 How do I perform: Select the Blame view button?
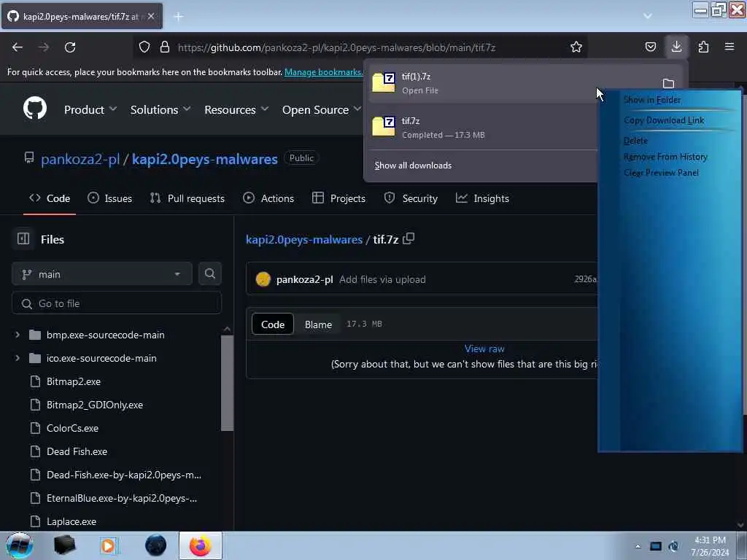pos(318,324)
